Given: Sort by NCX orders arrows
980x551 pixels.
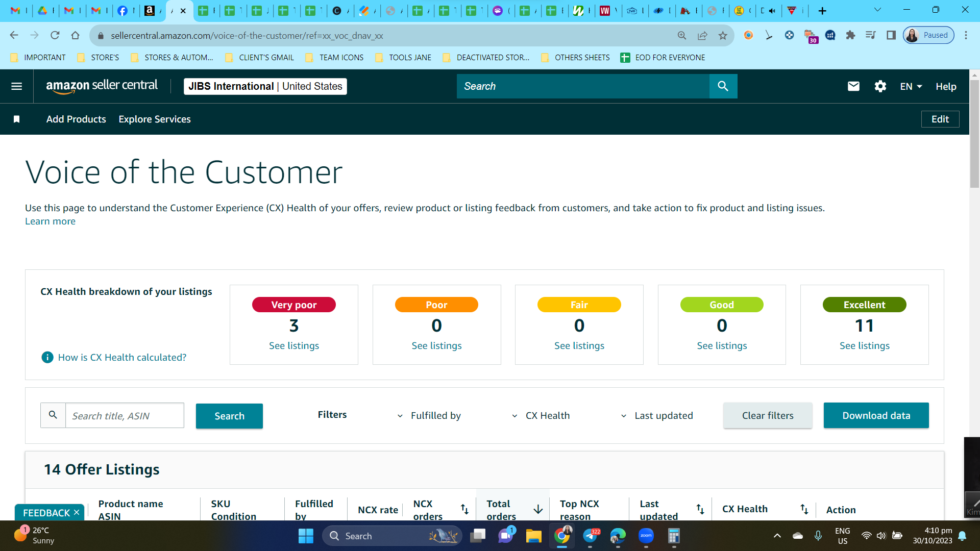Looking at the screenshot, I should click(464, 509).
